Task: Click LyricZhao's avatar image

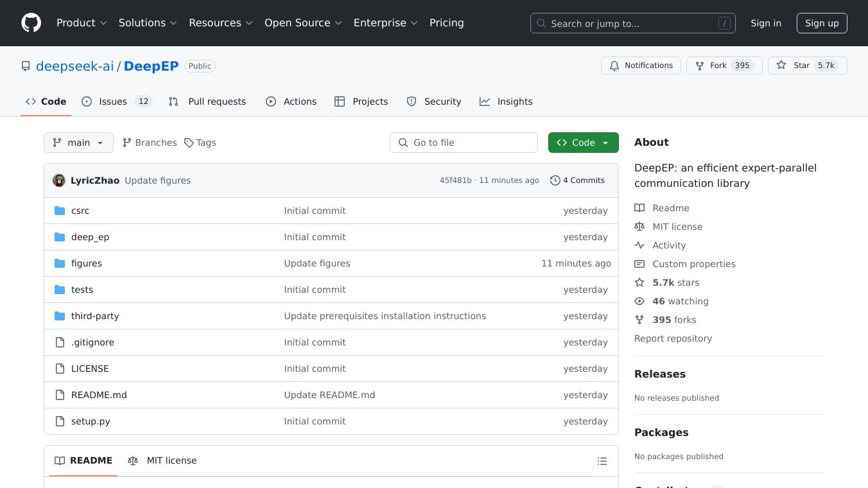Action: click(59, 180)
